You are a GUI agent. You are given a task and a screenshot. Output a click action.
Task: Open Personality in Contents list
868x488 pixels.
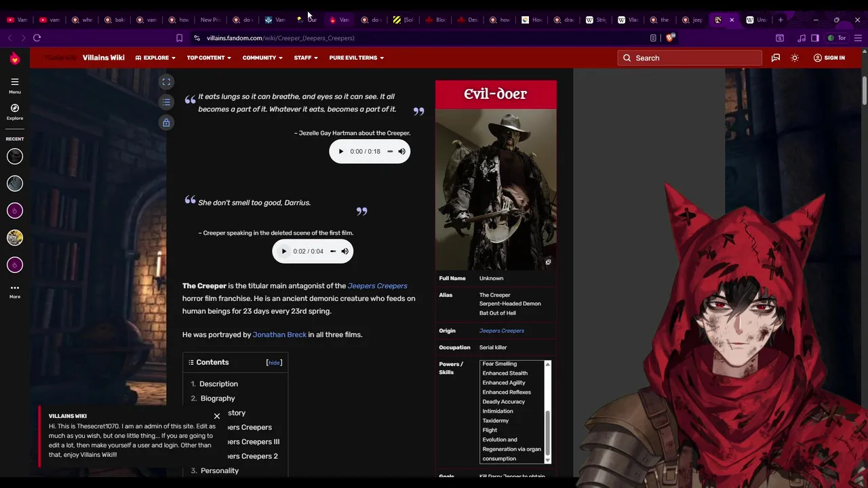[220, 471]
